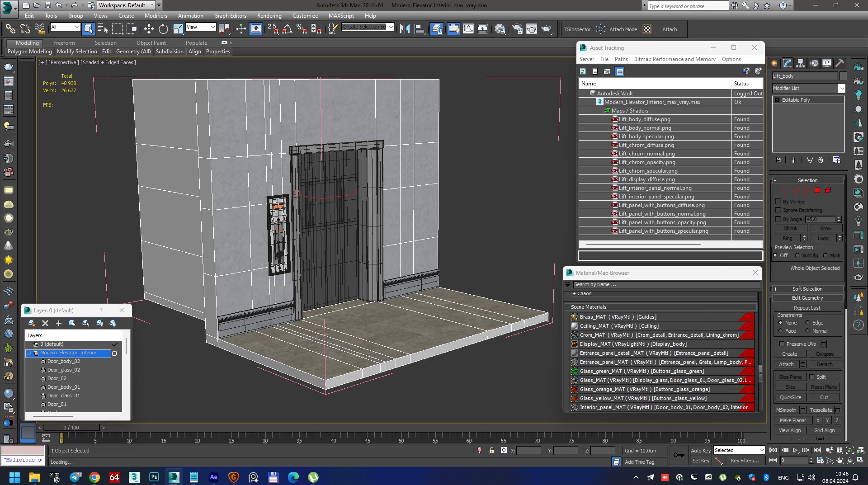The height and width of the screenshot is (485, 868).
Task: Toggle the Angle Snap icon
Action: click(287, 29)
